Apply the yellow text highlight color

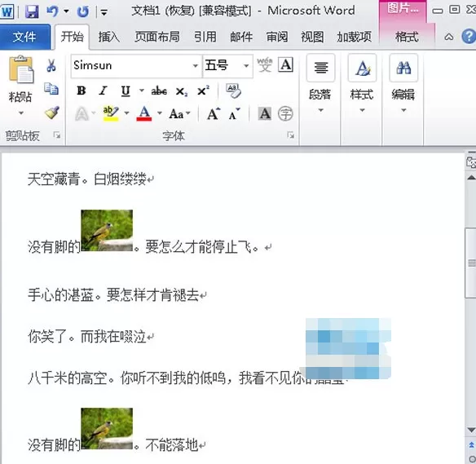pyautogui.click(x=111, y=113)
